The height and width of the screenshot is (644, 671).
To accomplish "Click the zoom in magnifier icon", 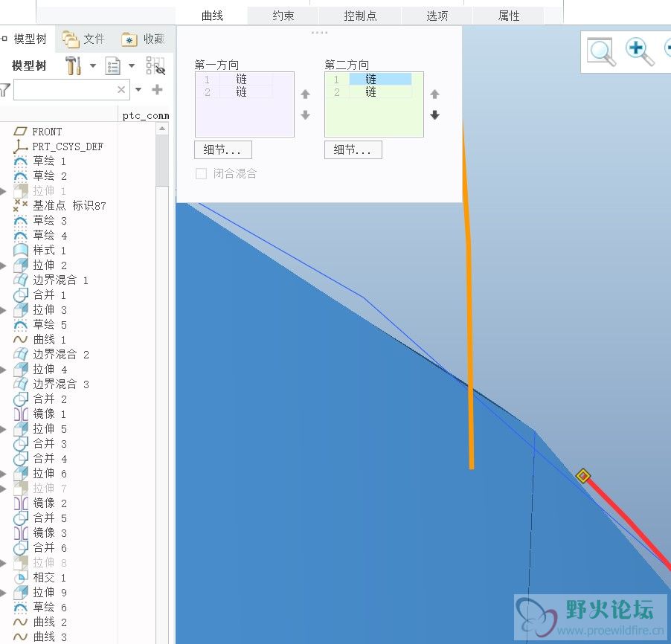I will tap(640, 52).
